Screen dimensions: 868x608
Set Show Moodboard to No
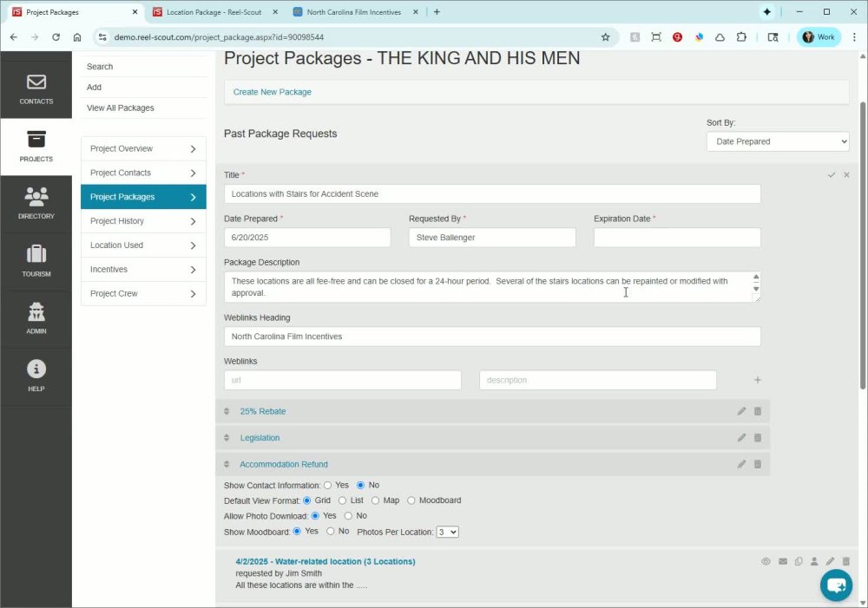331,531
